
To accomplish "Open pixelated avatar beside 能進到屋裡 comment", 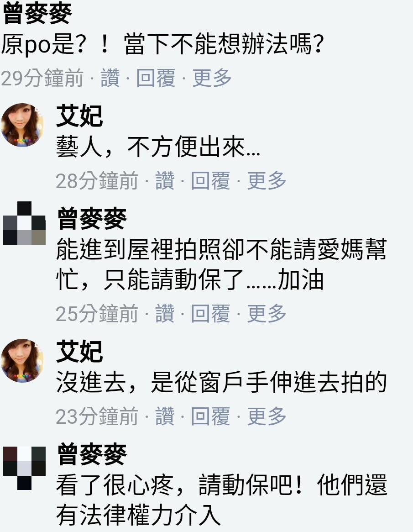I will pos(24,223).
